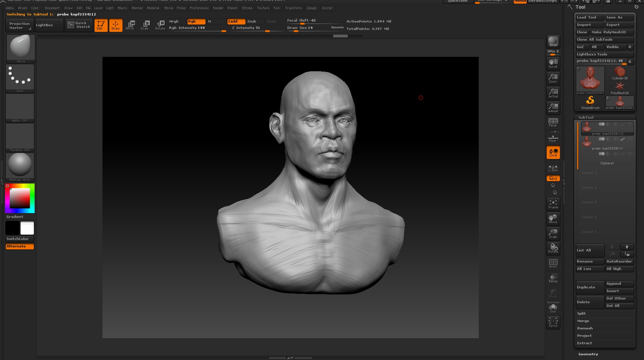
Task: Click the Xpose icon
Action: [553, 322]
